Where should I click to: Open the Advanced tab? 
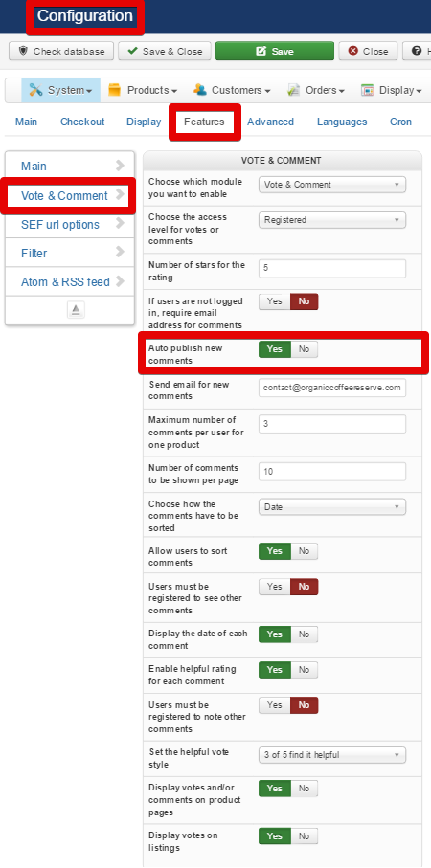(270, 122)
